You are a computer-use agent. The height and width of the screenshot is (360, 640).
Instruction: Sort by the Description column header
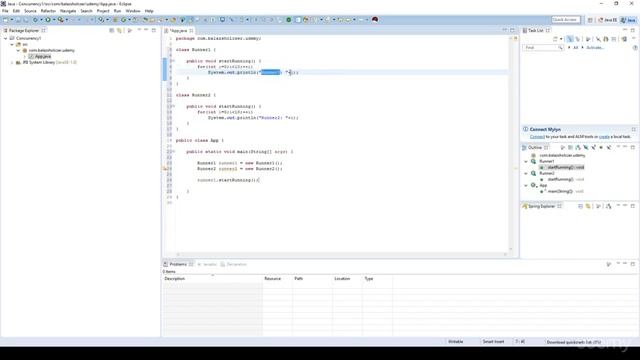(212, 279)
